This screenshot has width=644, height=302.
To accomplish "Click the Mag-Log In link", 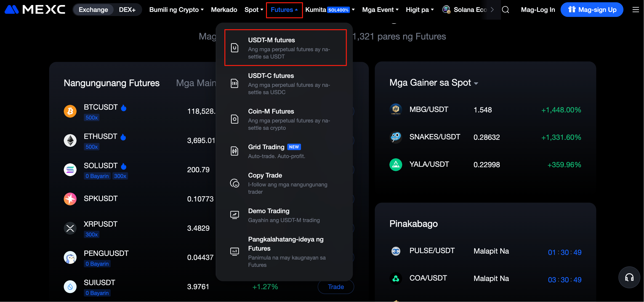I will [x=538, y=10].
